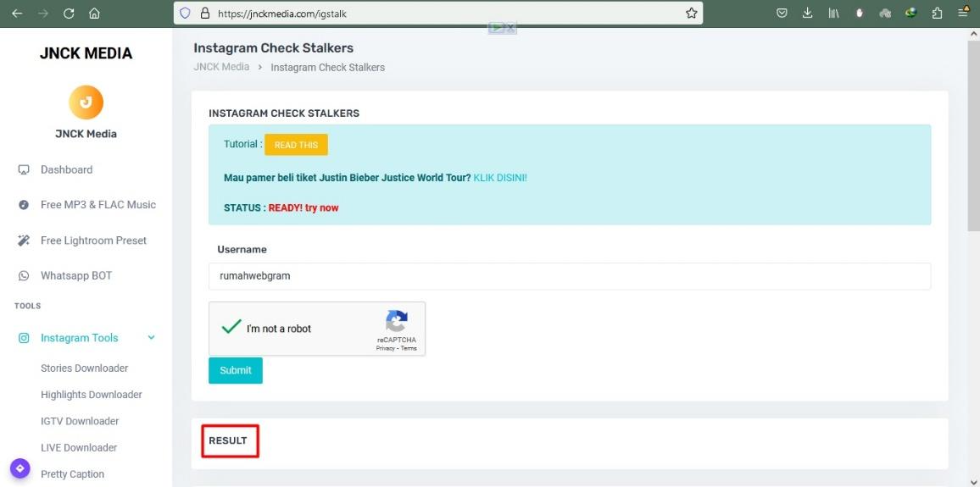Click the purple floating widget icon
This screenshot has height=487, width=980.
coord(20,468)
